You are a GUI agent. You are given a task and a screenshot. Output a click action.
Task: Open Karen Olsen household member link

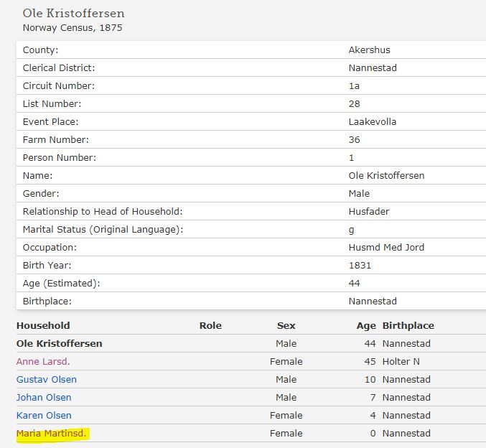44,416
